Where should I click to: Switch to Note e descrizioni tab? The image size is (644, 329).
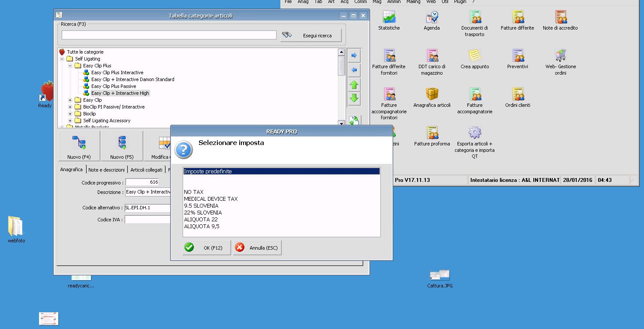click(x=107, y=170)
